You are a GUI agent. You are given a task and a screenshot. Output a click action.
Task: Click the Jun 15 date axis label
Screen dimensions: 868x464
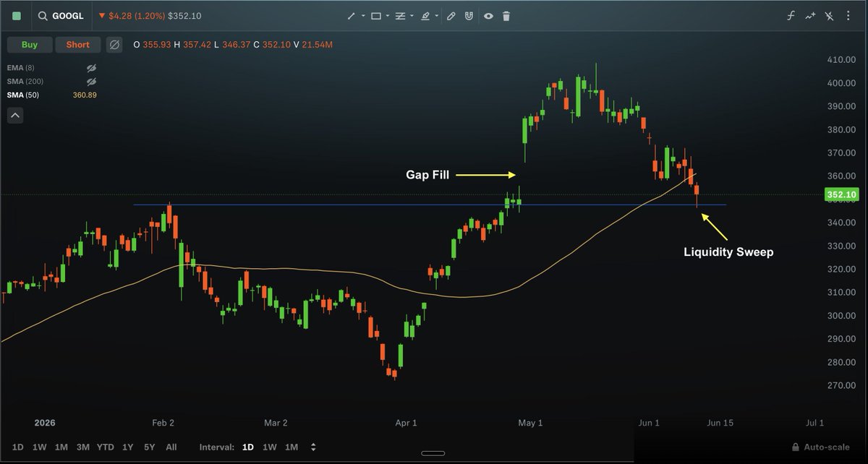pyautogui.click(x=720, y=423)
